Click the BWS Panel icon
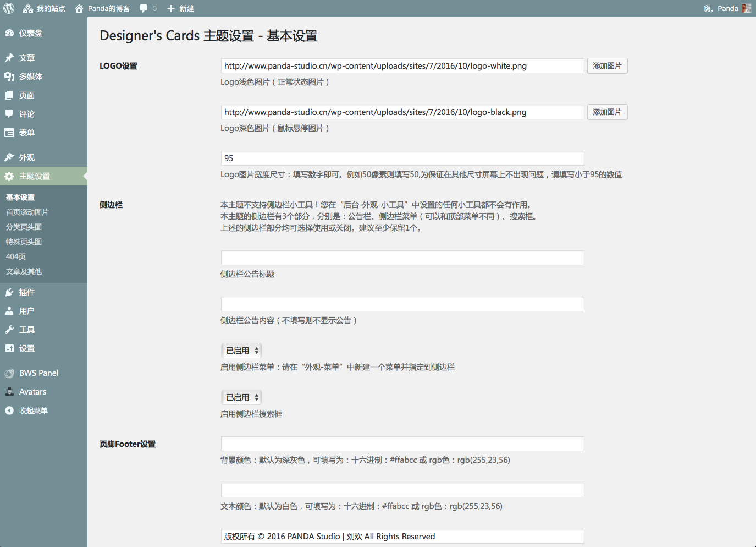Image resolution: width=756 pixels, height=547 pixels. point(9,373)
